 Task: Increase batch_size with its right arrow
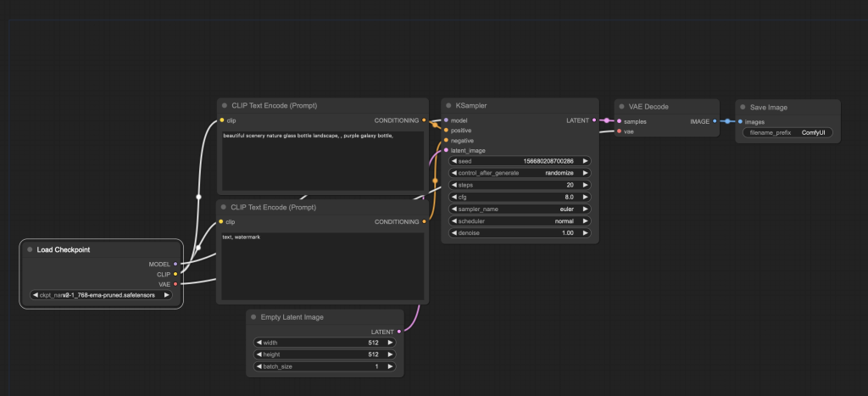[x=389, y=366]
